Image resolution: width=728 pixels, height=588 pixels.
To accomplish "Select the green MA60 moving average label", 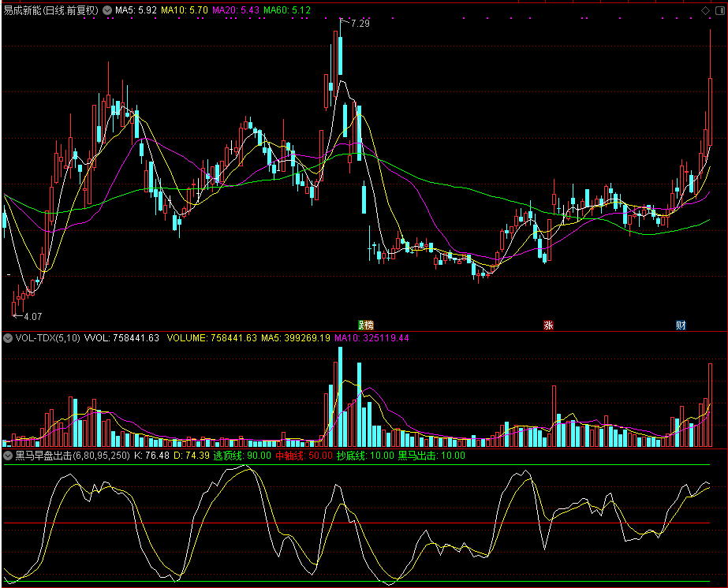I will 287,11.
